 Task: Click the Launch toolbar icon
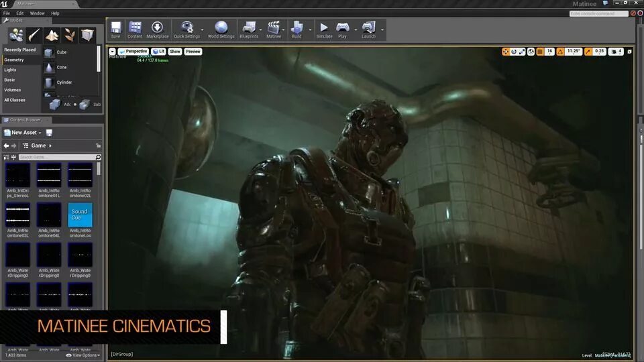[368, 27]
